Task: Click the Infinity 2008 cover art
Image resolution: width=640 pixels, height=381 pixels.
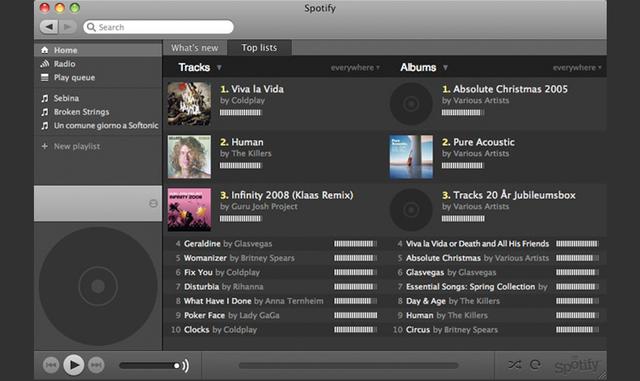Action: point(189,210)
